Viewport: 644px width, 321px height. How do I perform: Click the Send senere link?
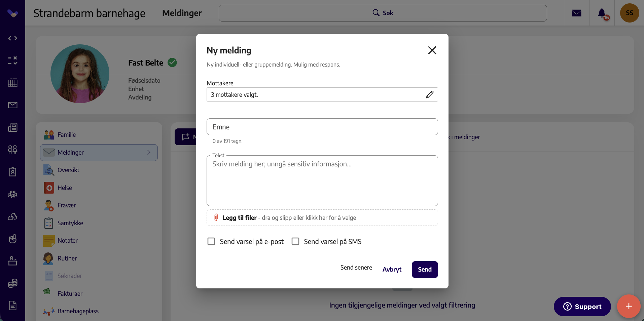[356, 268]
